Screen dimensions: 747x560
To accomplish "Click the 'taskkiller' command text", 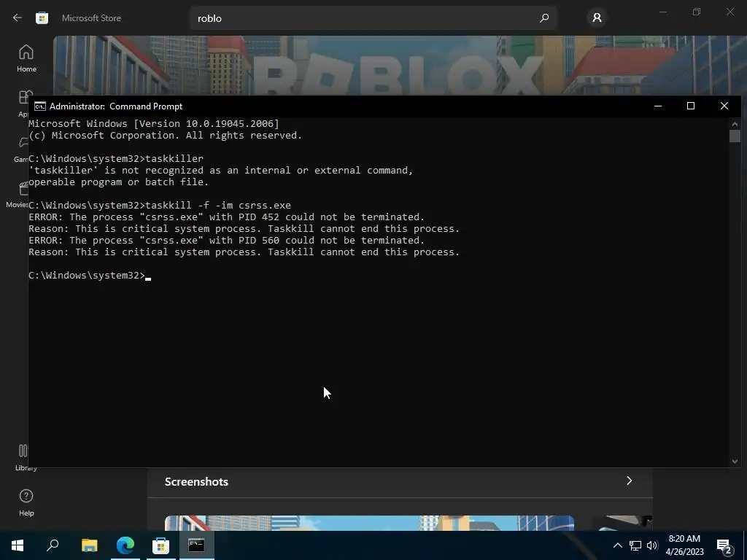I will point(174,158).
